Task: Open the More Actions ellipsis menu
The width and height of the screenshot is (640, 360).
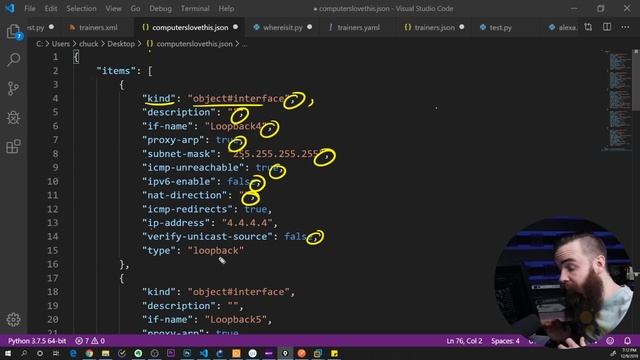Action: [x=625, y=27]
